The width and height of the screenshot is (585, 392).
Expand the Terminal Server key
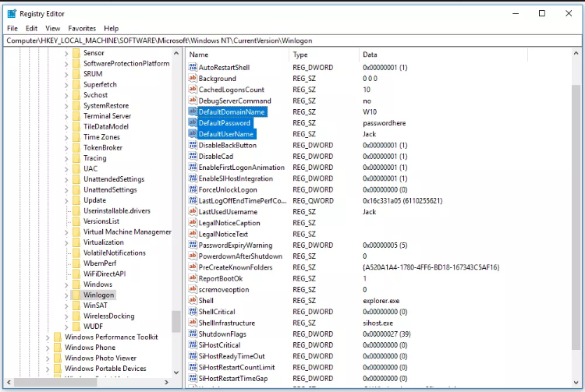[66, 116]
